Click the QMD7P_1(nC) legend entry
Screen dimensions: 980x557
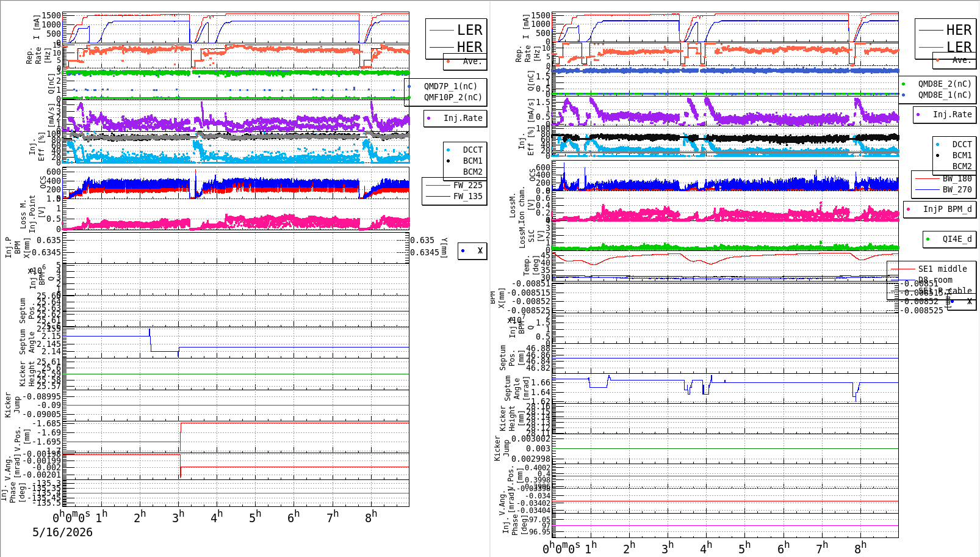(450, 86)
